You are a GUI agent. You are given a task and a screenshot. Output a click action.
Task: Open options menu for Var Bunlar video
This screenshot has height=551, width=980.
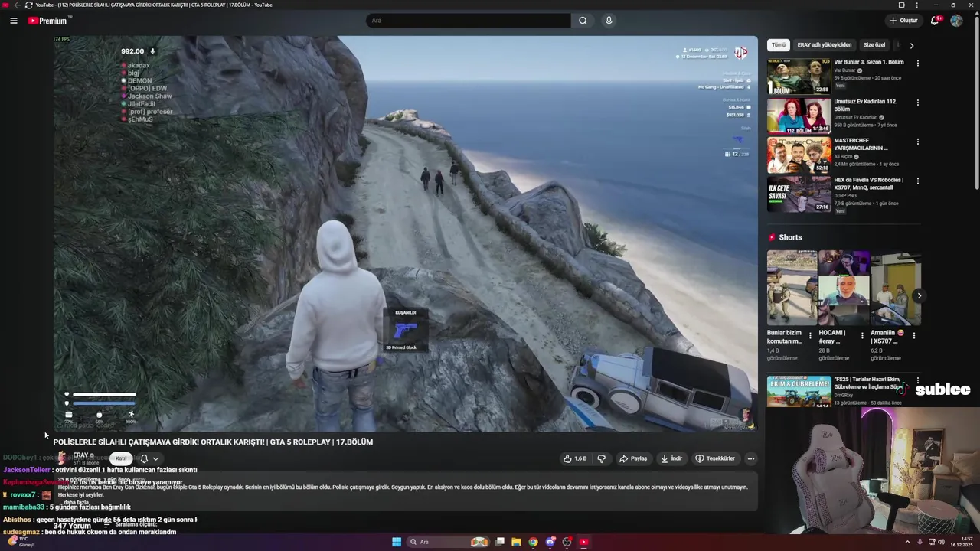(x=918, y=63)
